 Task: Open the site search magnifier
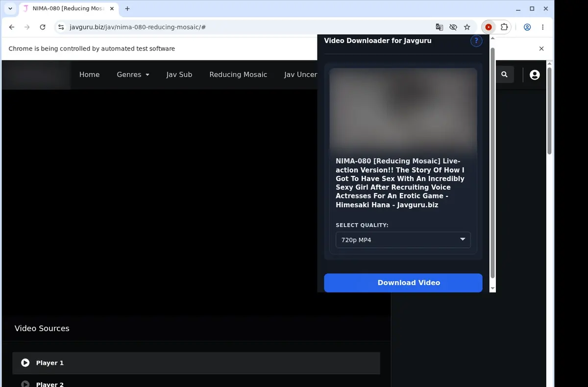point(505,74)
